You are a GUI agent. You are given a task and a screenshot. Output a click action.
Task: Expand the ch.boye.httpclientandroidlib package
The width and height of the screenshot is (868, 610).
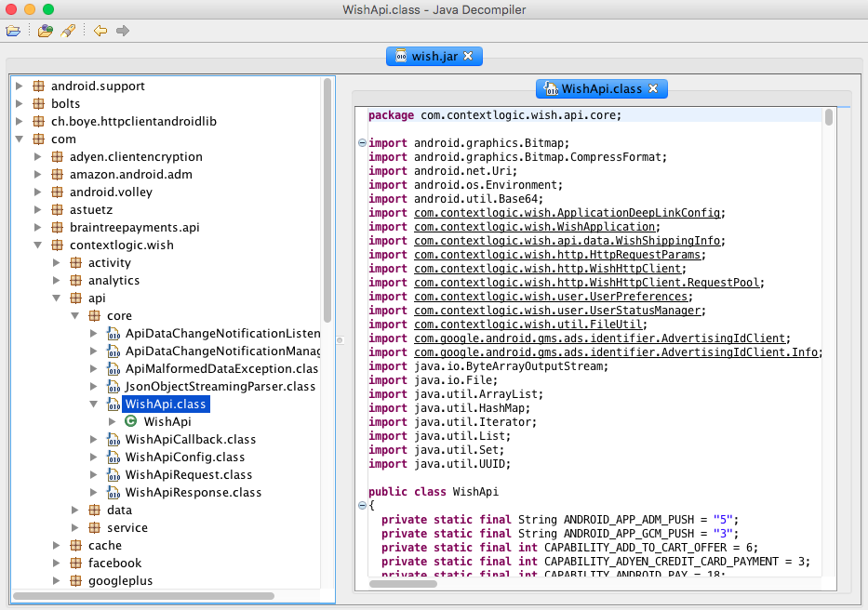coord(20,121)
